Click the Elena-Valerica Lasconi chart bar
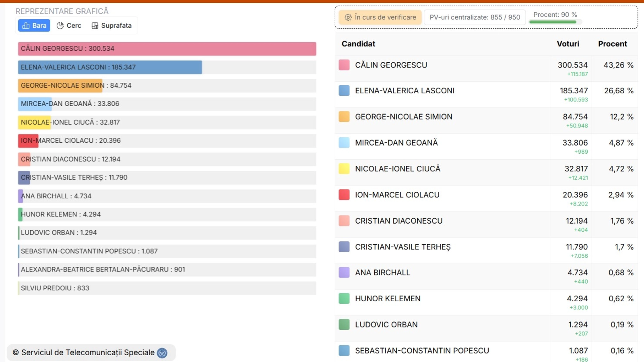The width and height of the screenshot is (644, 362). pos(110,67)
